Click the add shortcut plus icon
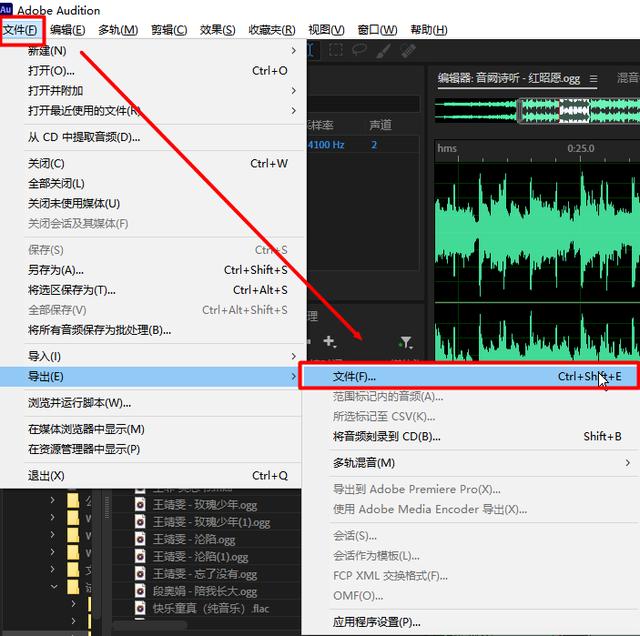 coord(329,341)
